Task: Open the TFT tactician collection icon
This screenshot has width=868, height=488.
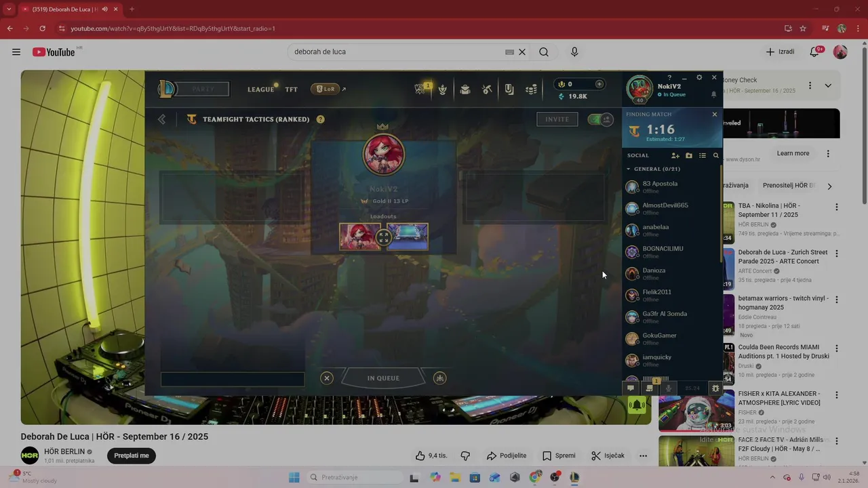Action: pos(443,89)
